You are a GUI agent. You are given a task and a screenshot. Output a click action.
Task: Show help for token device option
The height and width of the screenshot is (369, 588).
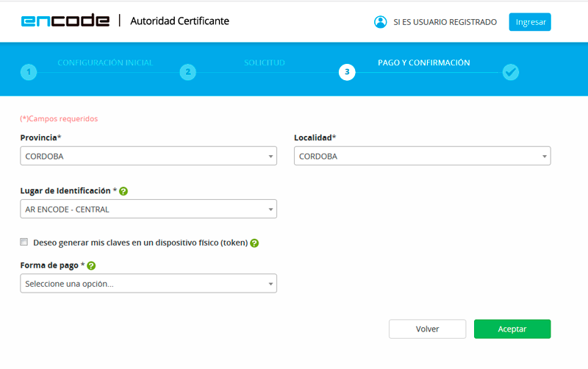[x=254, y=243]
